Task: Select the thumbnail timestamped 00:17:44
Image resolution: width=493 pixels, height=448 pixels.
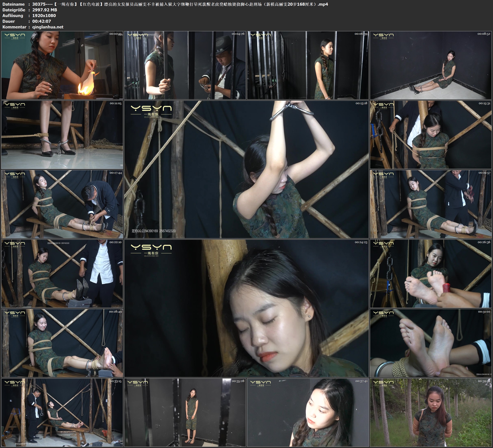Action: click(62, 204)
